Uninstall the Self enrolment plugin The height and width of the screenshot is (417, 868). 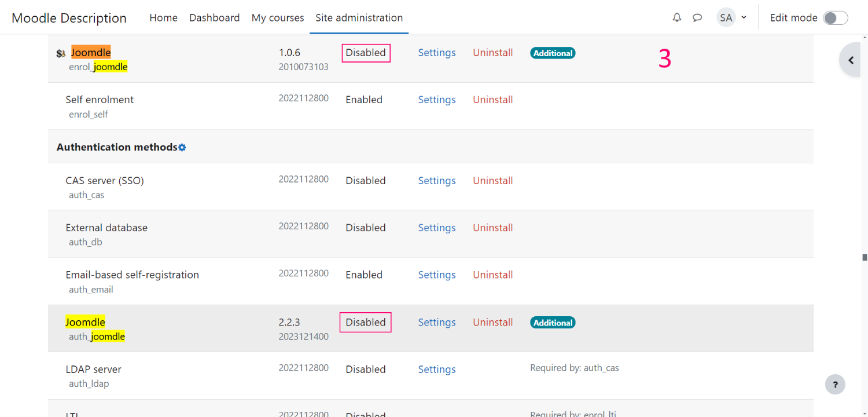(493, 100)
